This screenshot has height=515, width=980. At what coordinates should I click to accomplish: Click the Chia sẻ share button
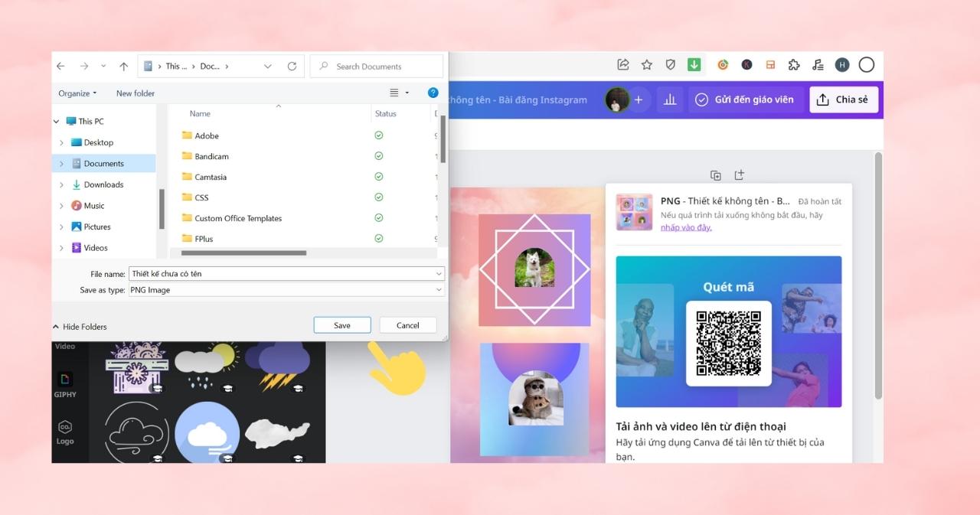843,99
